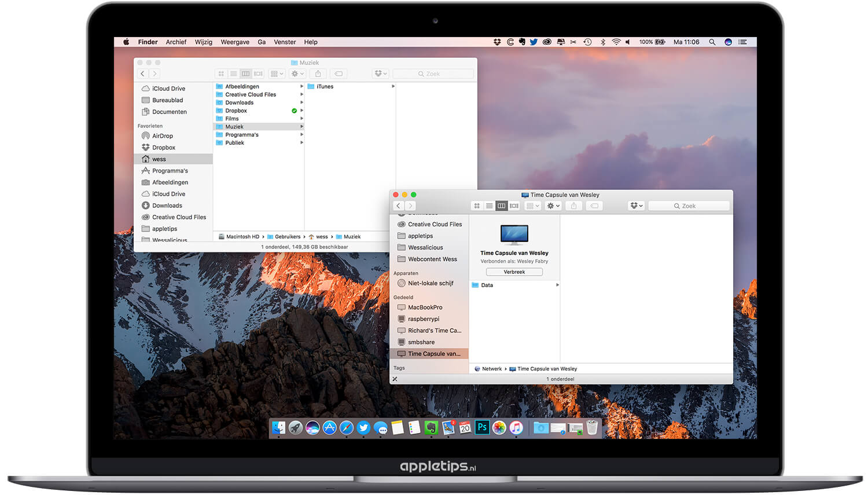Open Spotlight search magnifier in menu bar
This screenshot has width=868, height=495.
[x=712, y=42]
